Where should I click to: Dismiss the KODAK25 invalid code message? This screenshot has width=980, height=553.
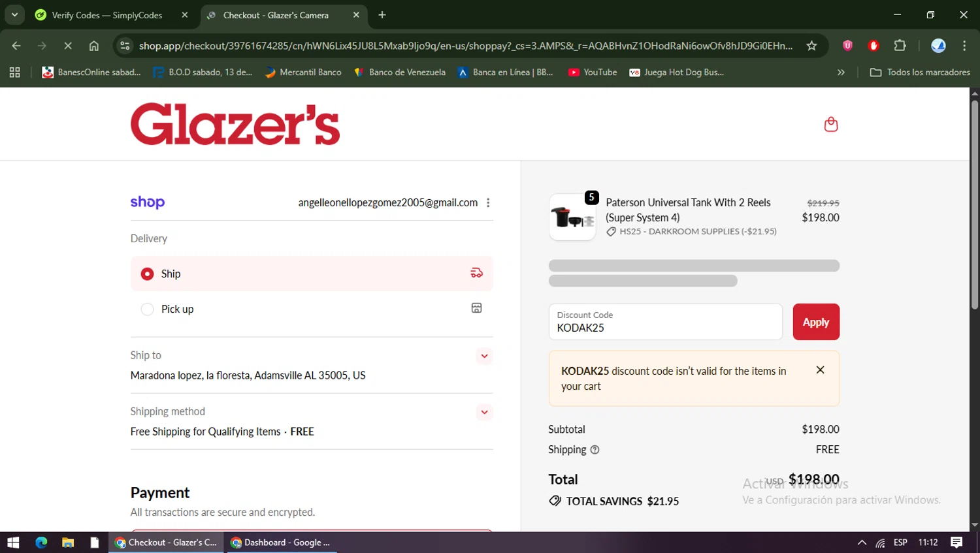click(x=820, y=370)
